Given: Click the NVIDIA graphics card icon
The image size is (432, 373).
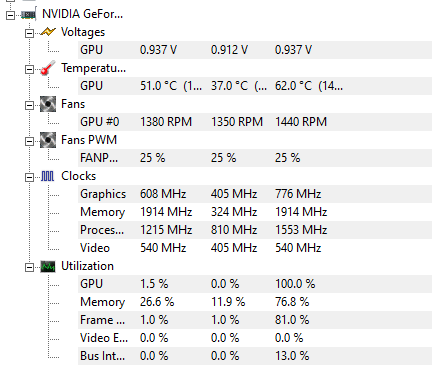Looking at the screenshot, I should [x=29, y=15].
